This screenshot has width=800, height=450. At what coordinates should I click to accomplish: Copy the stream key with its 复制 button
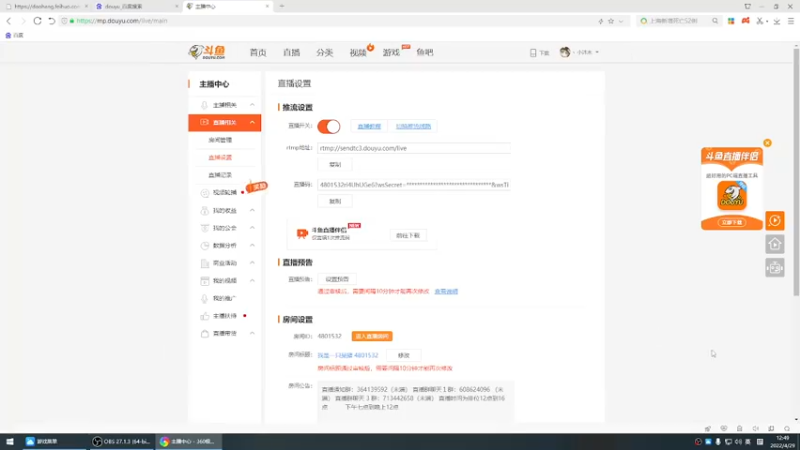pos(335,202)
